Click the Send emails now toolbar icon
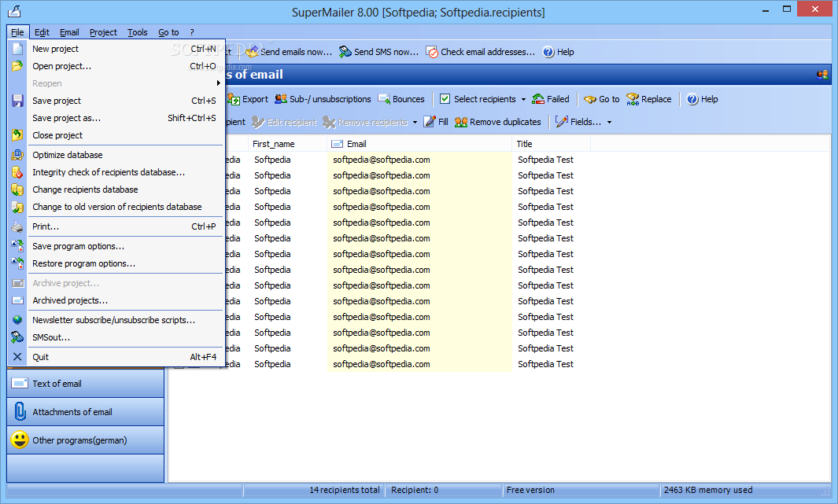The image size is (838, 504). click(252, 52)
